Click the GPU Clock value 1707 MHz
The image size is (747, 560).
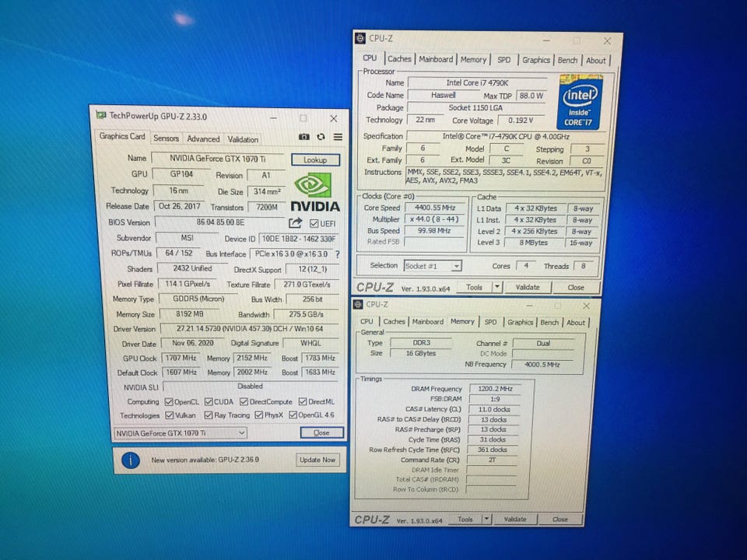(x=181, y=358)
